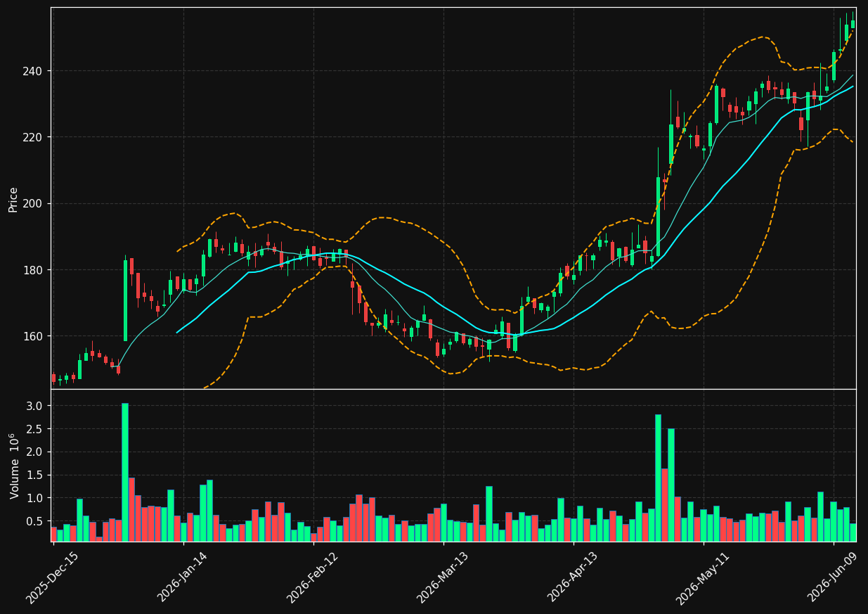
Task: Click the 2025-Dec-15 date label
Action: click(x=53, y=577)
